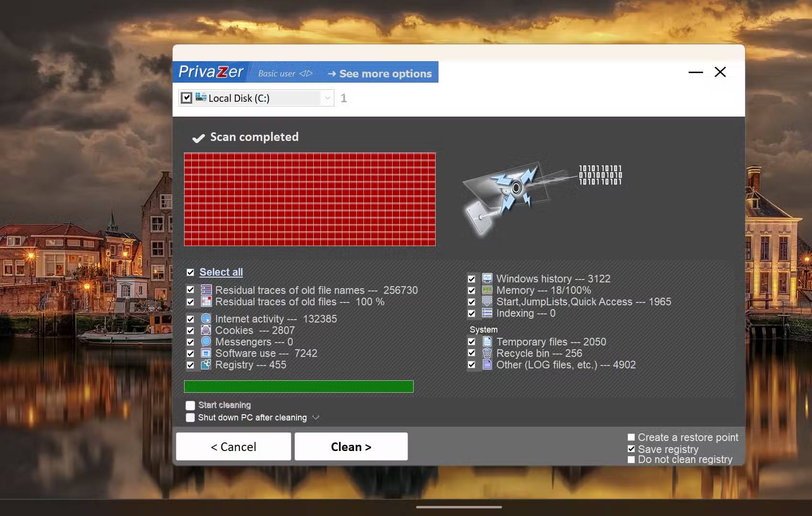Click the Registry icon
Viewport: 812px width, 516px height.
pyautogui.click(x=206, y=365)
